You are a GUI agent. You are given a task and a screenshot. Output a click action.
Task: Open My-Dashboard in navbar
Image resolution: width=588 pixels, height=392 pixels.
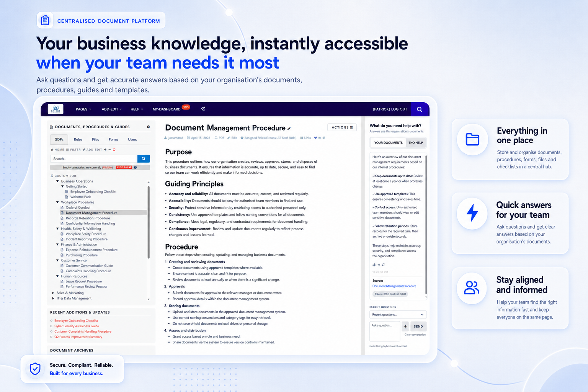click(167, 109)
